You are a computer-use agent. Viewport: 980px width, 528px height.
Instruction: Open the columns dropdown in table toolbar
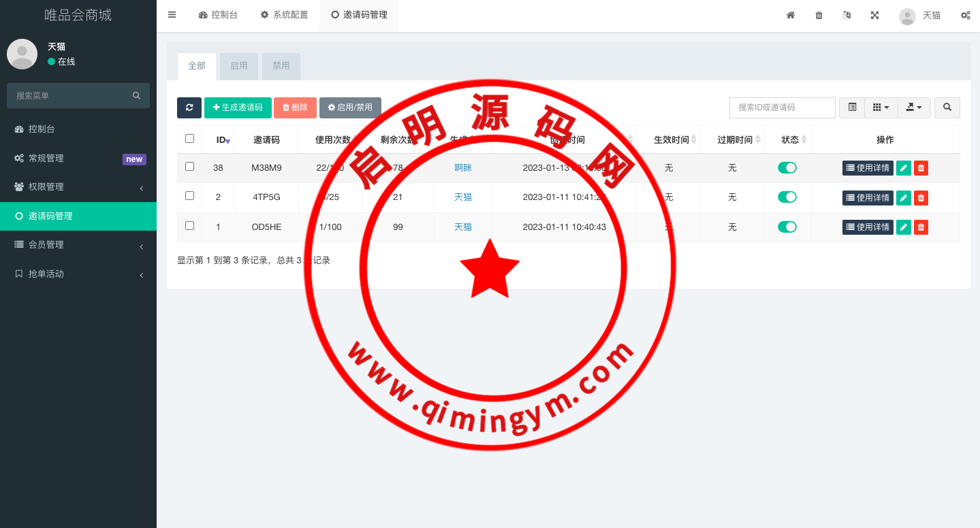tap(881, 108)
